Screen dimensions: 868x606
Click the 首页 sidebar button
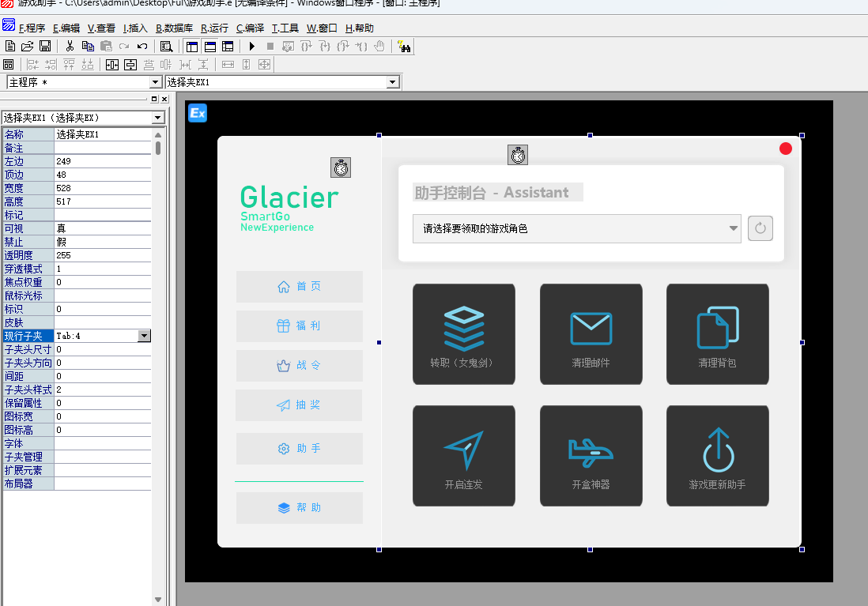[300, 287]
